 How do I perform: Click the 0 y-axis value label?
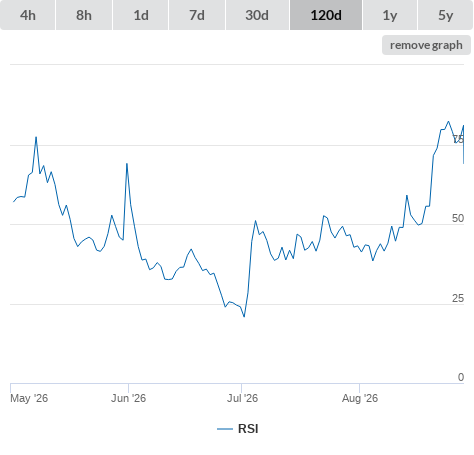pyautogui.click(x=461, y=377)
